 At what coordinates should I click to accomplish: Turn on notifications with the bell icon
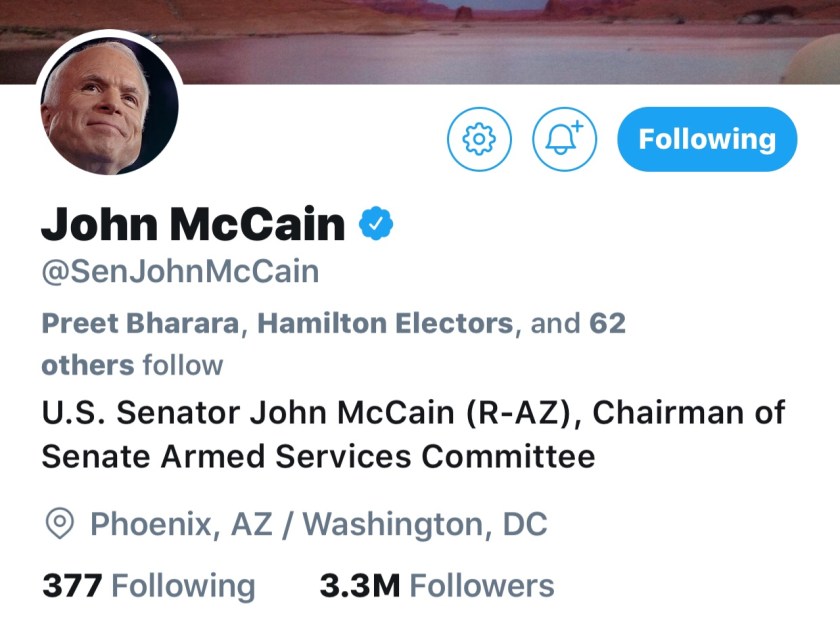pos(565,139)
